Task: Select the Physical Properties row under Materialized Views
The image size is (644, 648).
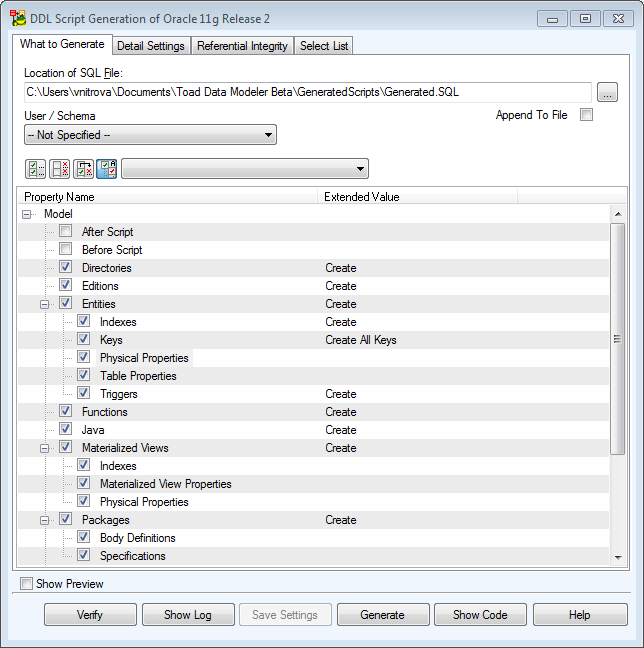Action: pos(314,502)
